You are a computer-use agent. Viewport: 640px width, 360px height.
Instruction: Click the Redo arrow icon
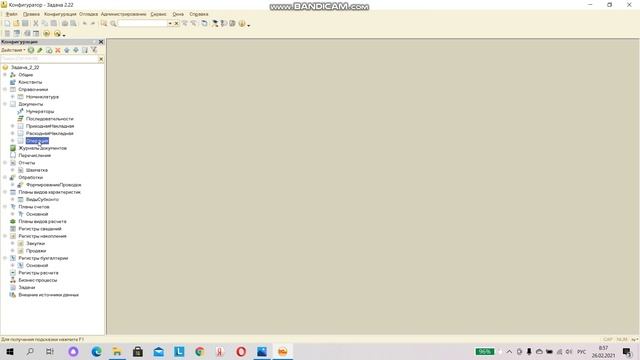[93, 24]
